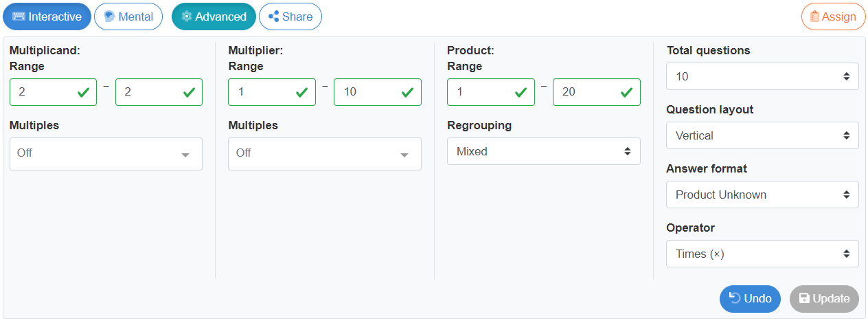Image resolution: width=868 pixels, height=321 pixels.
Task: Toggle the Advanced settings panel
Action: [214, 16]
